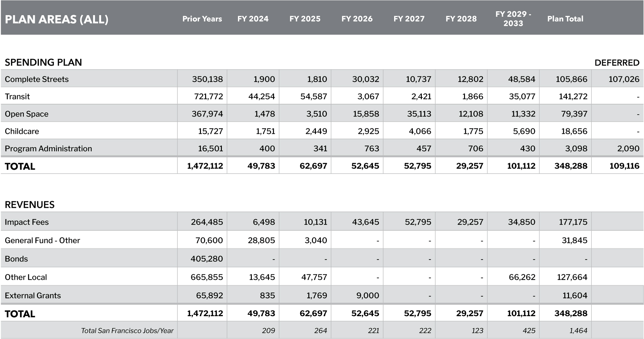Click Bonds prior years value 405,280
This screenshot has height=339, width=644.
click(206, 259)
